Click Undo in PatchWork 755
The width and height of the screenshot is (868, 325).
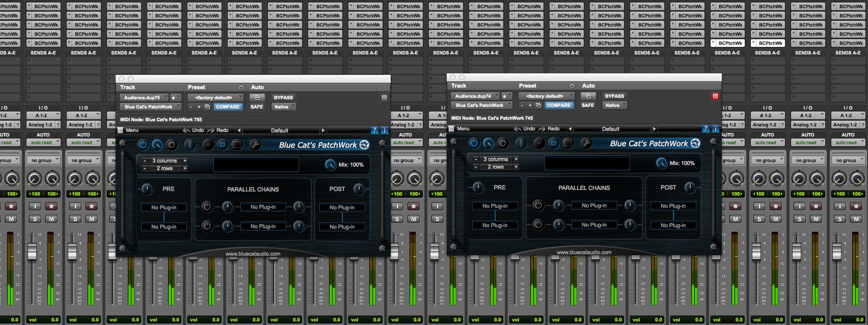pos(194,130)
